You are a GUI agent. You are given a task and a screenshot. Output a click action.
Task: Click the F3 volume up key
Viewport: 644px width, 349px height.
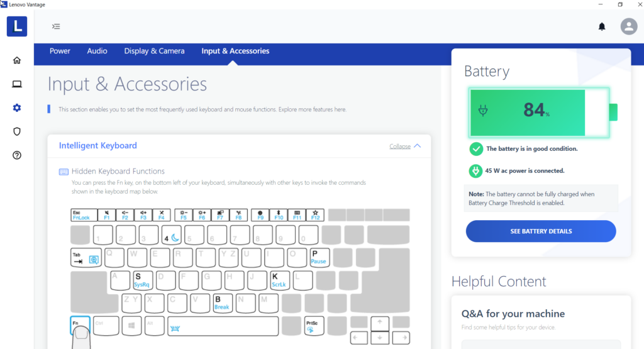click(143, 215)
